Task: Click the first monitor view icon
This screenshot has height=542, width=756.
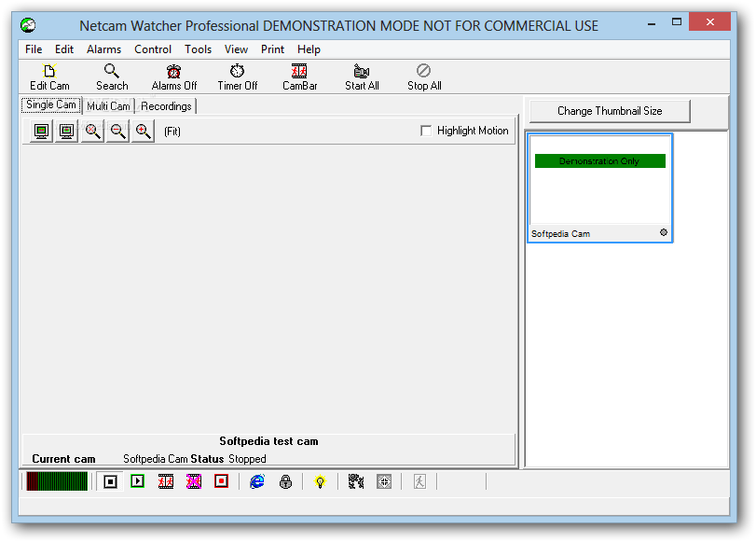Action: click(41, 132)
